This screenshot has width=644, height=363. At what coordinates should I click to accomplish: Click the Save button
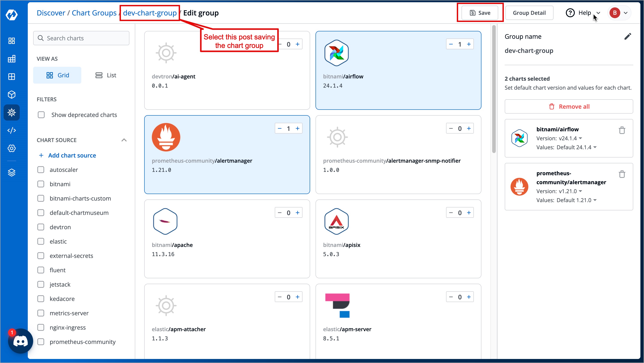click(480, 13)
